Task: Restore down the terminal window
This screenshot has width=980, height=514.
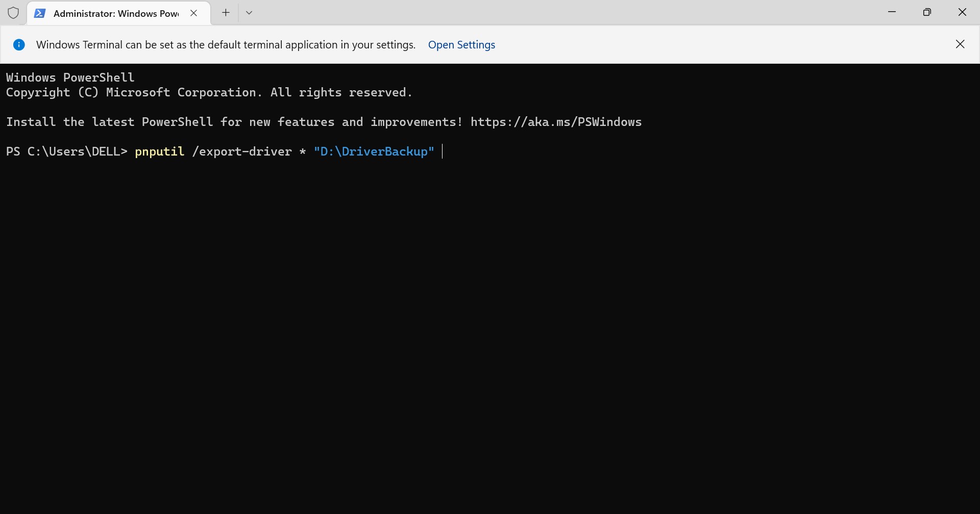Action: [x=927, y=12]
